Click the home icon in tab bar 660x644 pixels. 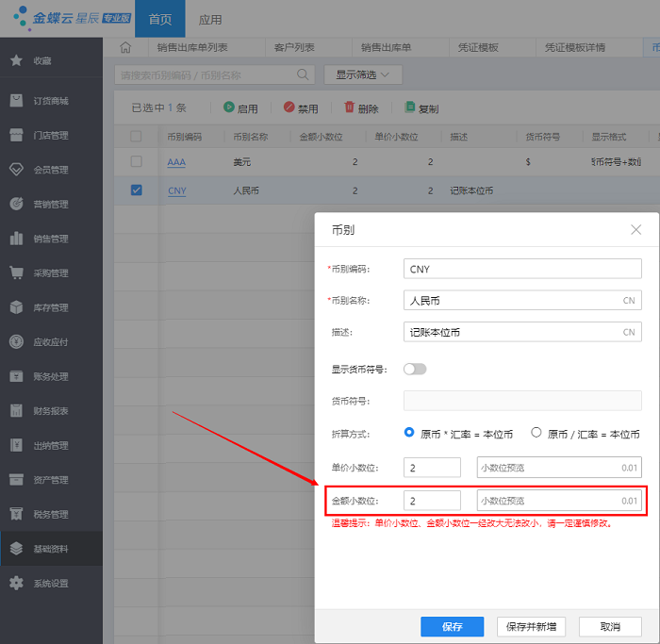pyautogui.click(x=125, y=47)
